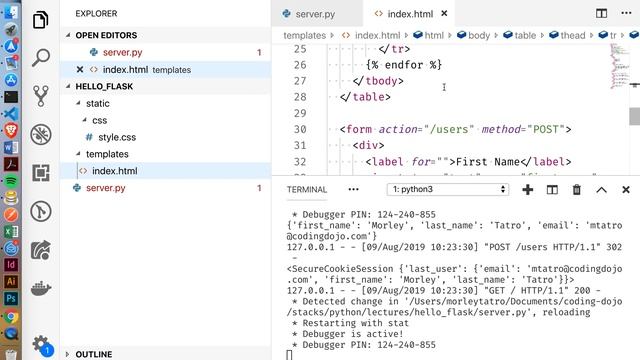Close index.html in the Open Editors list
This screenshot has height=360, width=640.
(80, 69)
